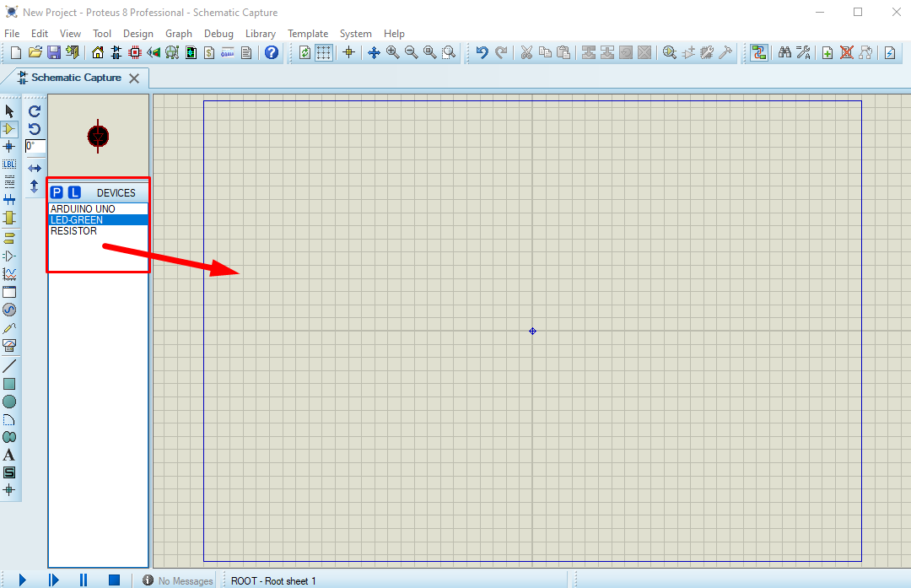Open the Property Assignment Tool

804,53
